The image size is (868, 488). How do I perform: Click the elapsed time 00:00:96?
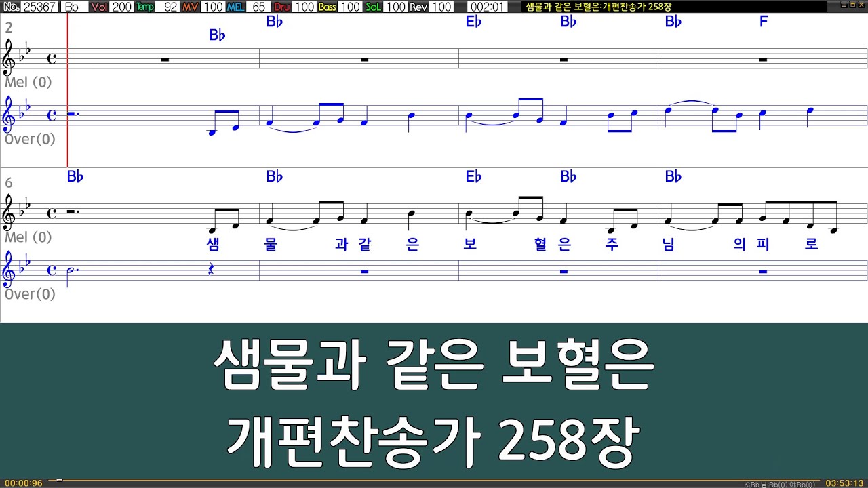[x=23, y=483]
